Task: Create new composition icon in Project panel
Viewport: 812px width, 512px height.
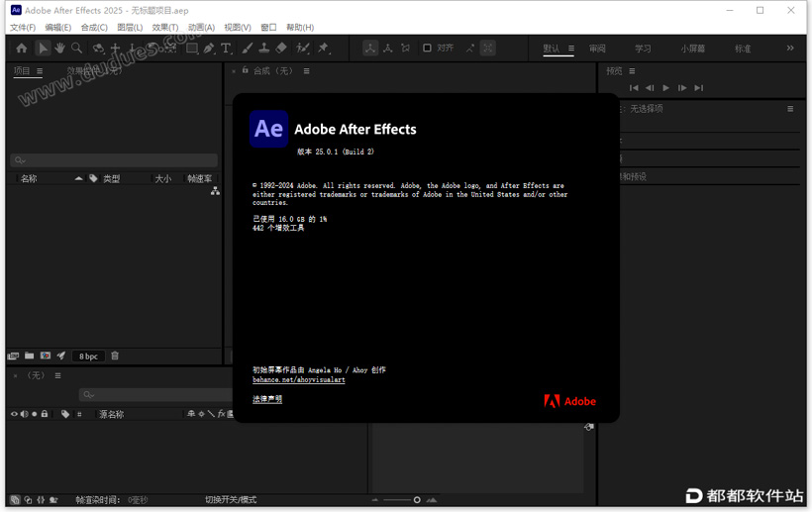Action: coord(46,356)
